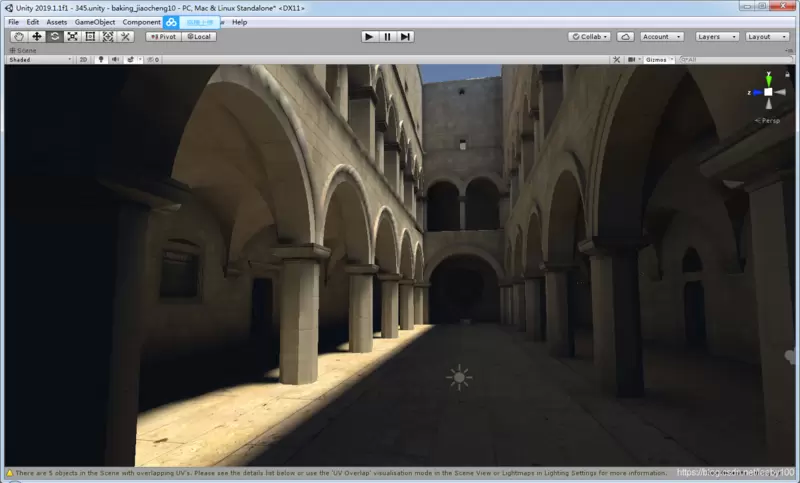
Task: Click the directional light gizmo in the scene
Action: 459,377
